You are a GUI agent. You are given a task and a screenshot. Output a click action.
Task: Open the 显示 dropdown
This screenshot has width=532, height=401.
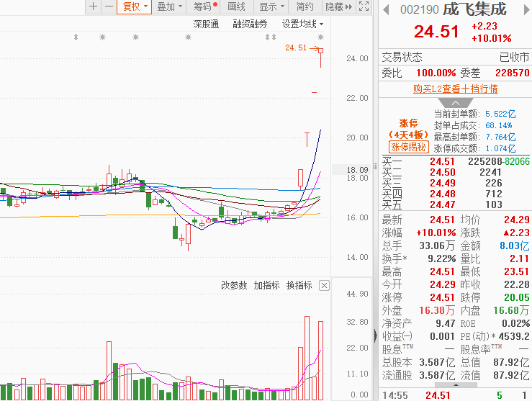(271, 6)
